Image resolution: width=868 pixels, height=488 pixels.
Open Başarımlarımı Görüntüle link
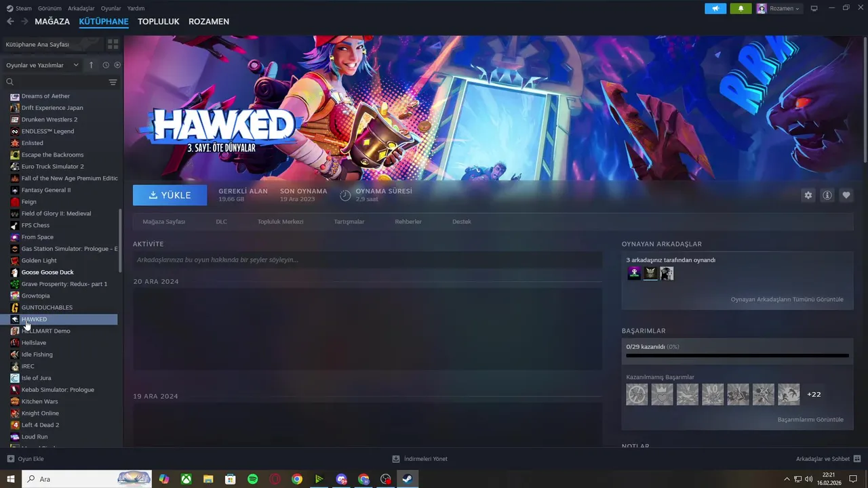coord(810,420)
